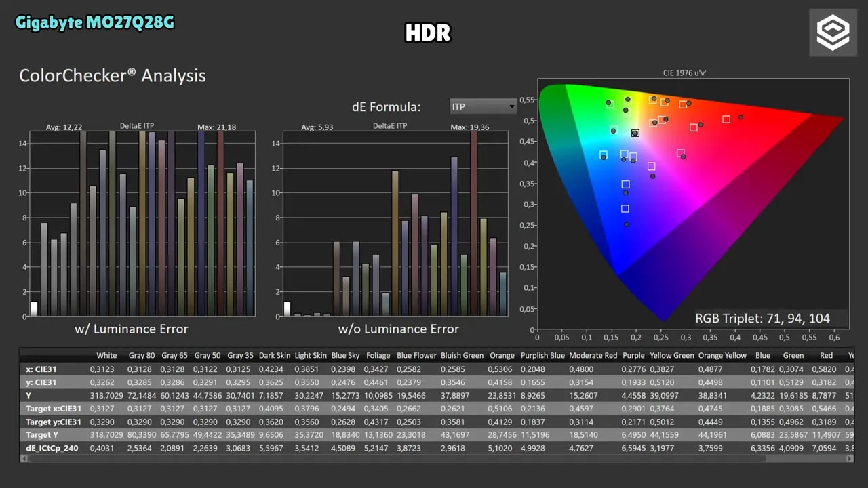Click the ColorChecker Analysis heading
Viewport: 868px width, 488px height.
(113, 75)
